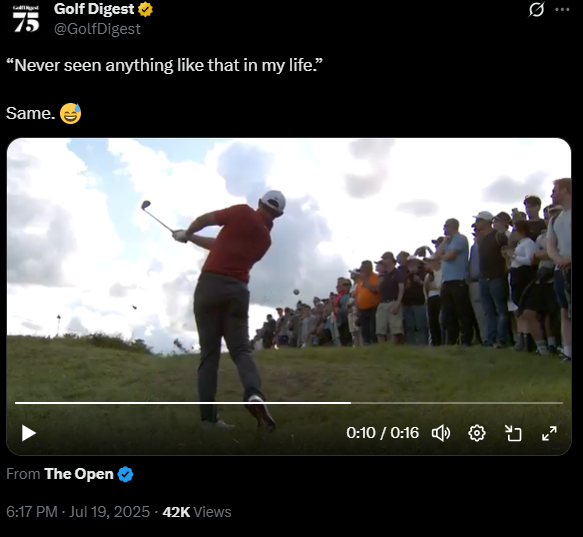Click the Golf Digest 75 avatar
Screen dimensions: 583x537
[26, 19]
